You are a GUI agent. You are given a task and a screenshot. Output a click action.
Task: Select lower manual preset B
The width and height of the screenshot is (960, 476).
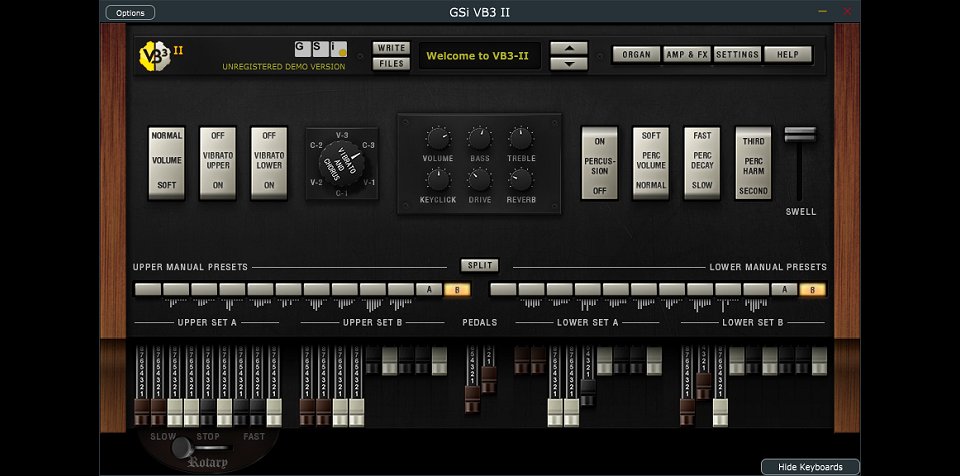(812, 290)
